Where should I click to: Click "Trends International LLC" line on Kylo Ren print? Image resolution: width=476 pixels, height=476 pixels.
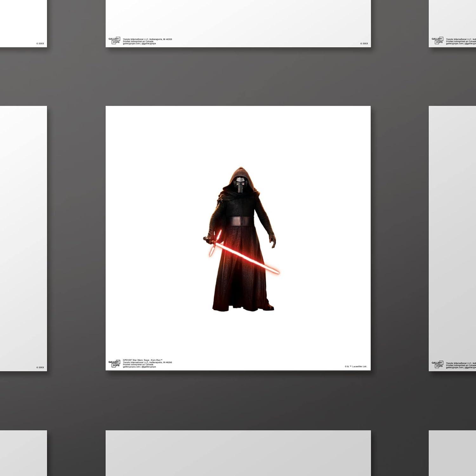click(147, 362)
